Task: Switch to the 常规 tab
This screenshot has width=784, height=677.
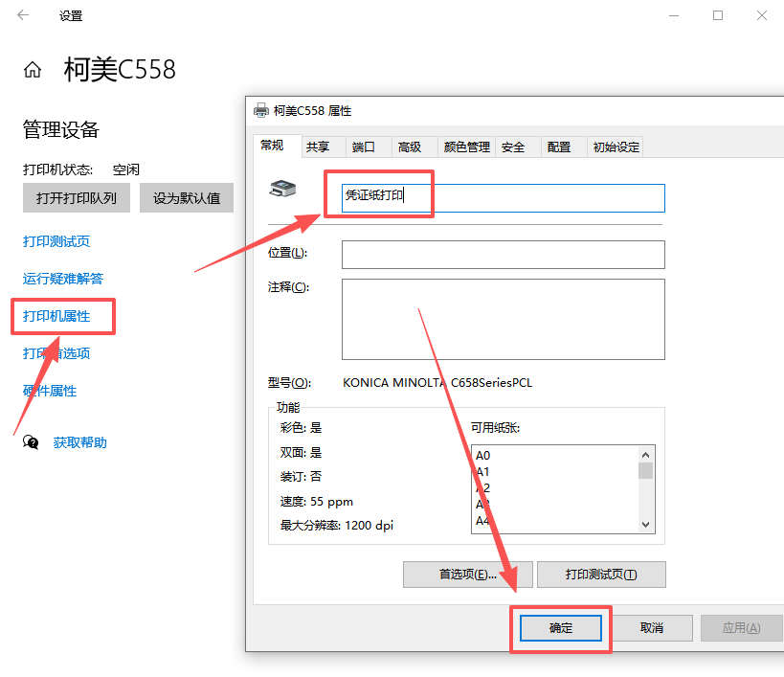Action: [277, 146]
